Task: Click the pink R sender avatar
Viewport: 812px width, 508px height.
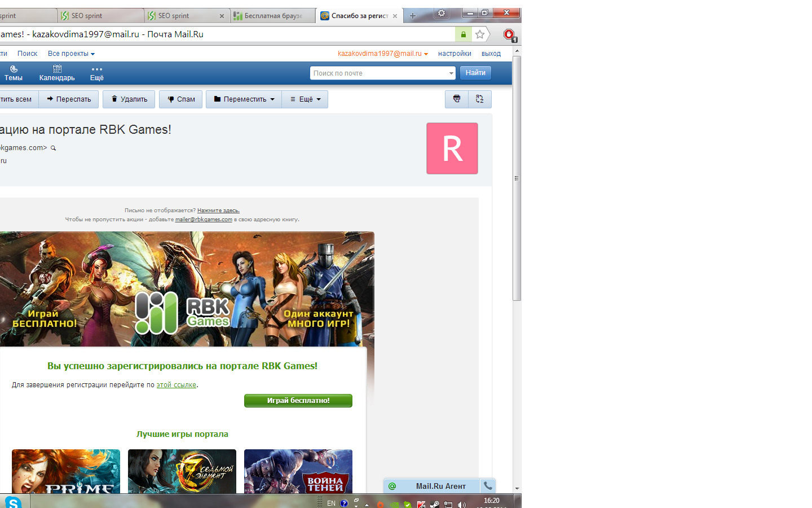Action: point(452,148)
